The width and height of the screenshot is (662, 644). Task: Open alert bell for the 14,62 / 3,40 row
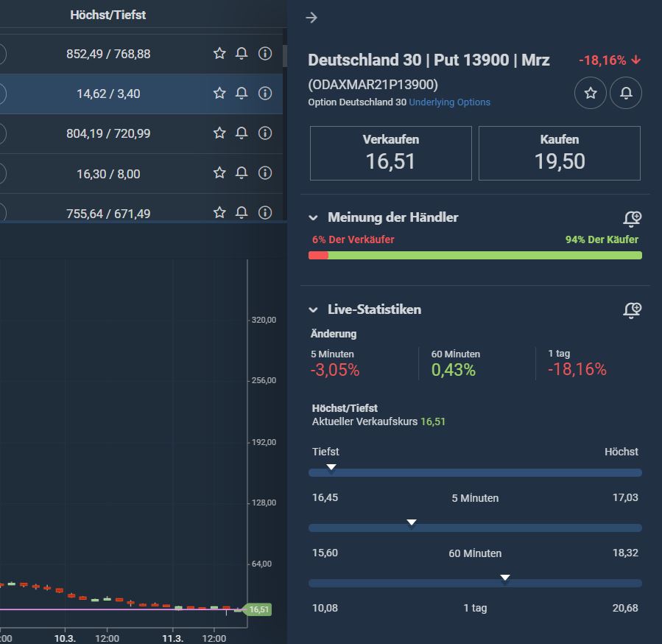[242, 93]
